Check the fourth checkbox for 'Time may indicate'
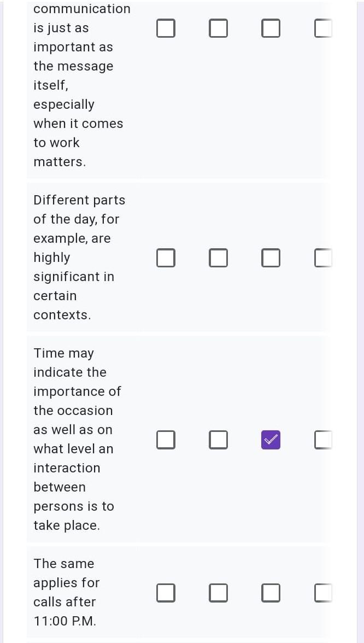Screen dimensions: 364x643 [x=322, y=440]
